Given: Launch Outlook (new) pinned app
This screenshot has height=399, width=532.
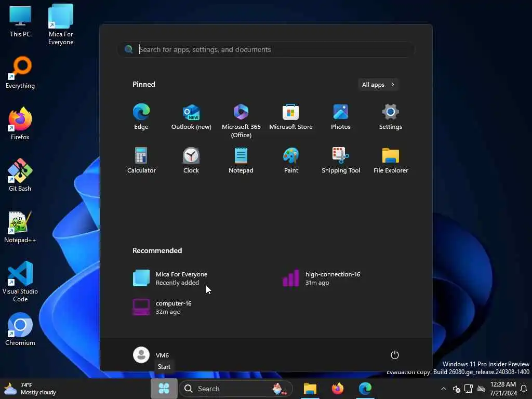Looking at the screenshot, I should click(x=191, y=117).
